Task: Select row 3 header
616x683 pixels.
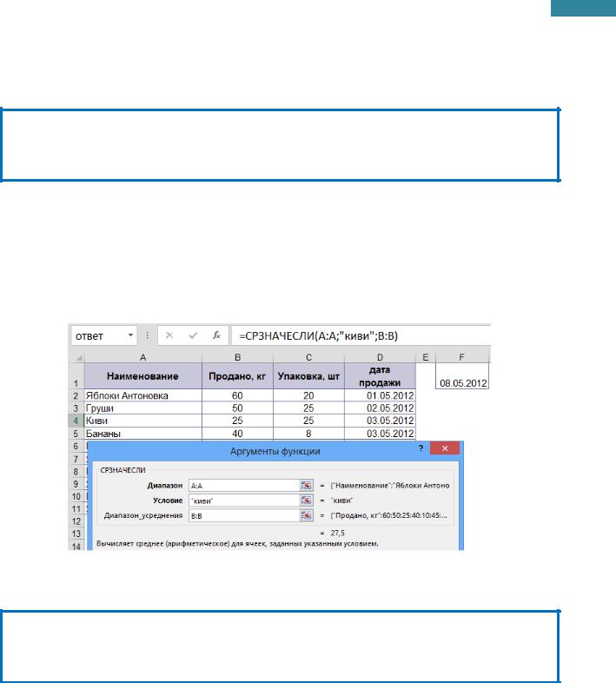Action: pos(76,408)
